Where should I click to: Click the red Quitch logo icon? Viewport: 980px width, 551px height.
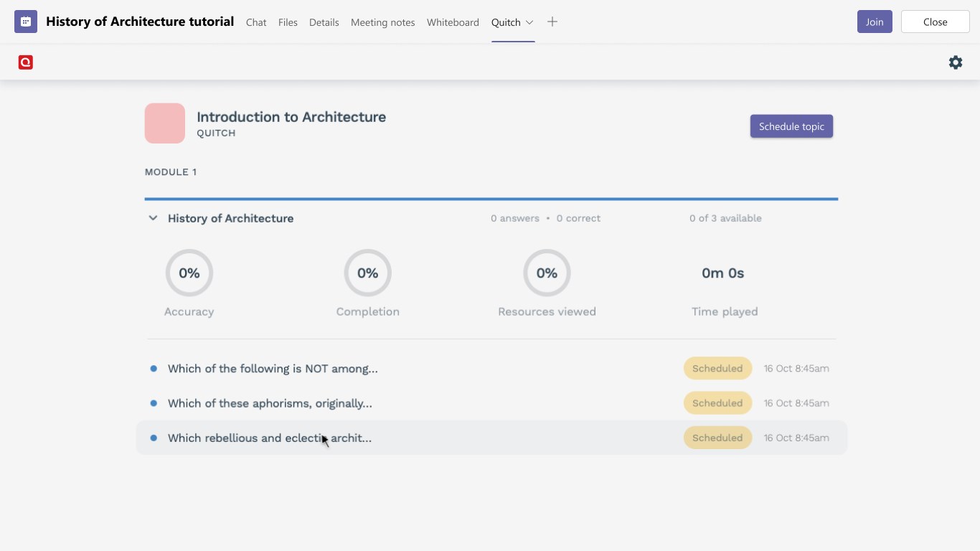pos(26,62)
